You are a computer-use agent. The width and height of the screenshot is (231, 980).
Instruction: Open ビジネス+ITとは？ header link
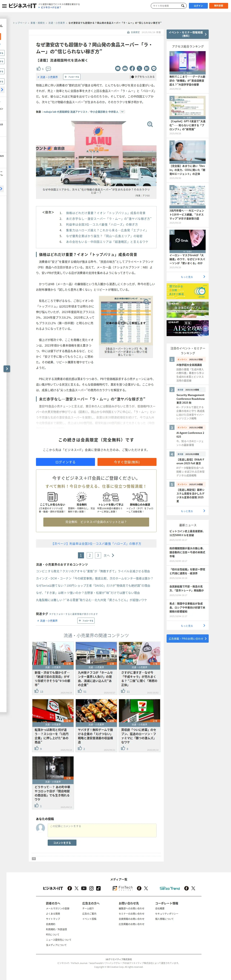point(51,8)
